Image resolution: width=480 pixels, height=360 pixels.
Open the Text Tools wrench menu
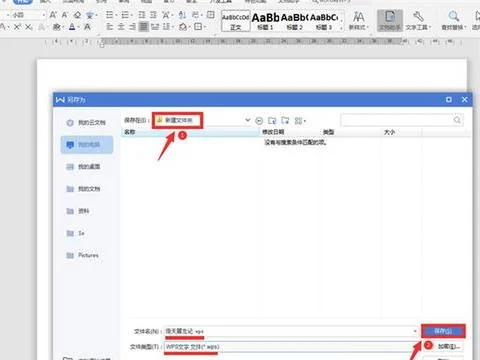coord(418,21)
